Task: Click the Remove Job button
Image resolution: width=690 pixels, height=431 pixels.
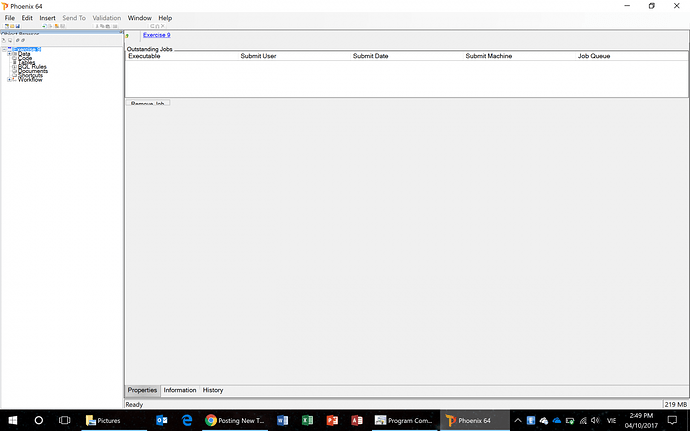Action: pyautogui.click(x=148, y=103)
